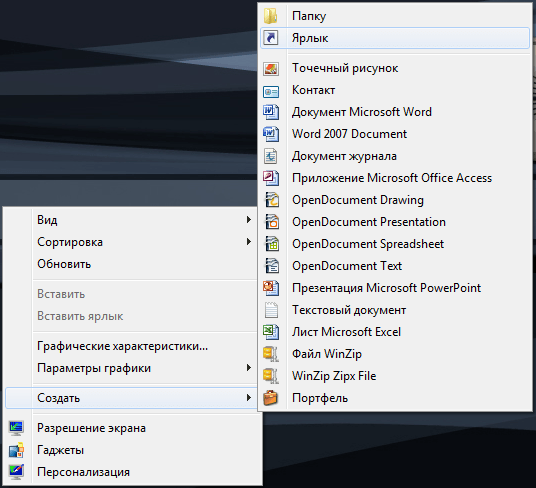
Task: Expand the Параметры графики submenu arrow
Action: tap(249, 368)
